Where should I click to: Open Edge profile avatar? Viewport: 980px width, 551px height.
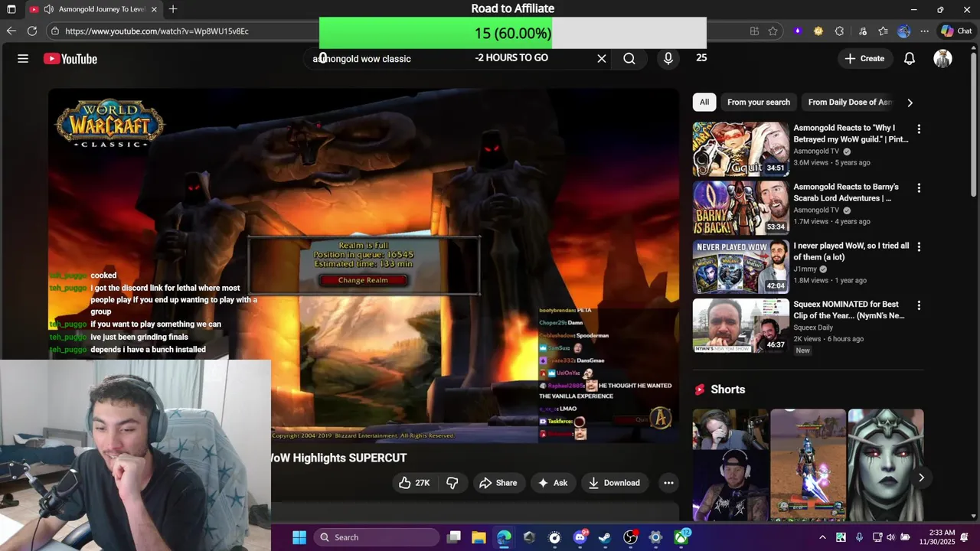pos(904,31)
